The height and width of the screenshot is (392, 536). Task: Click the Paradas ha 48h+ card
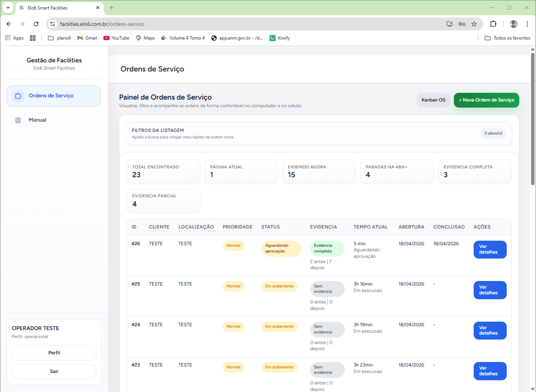point(397,171)
